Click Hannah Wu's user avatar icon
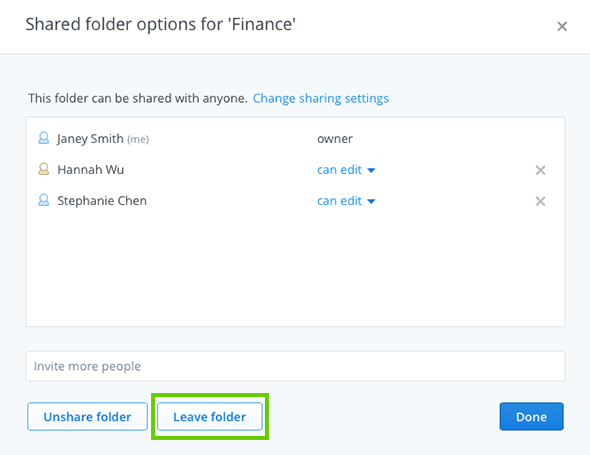 pos(44,169)
